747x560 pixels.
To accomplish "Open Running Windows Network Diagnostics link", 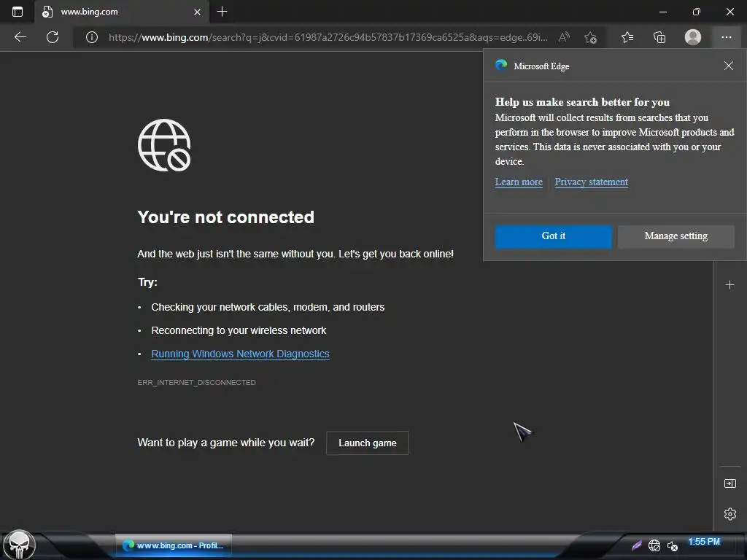I will coord(240,354).
